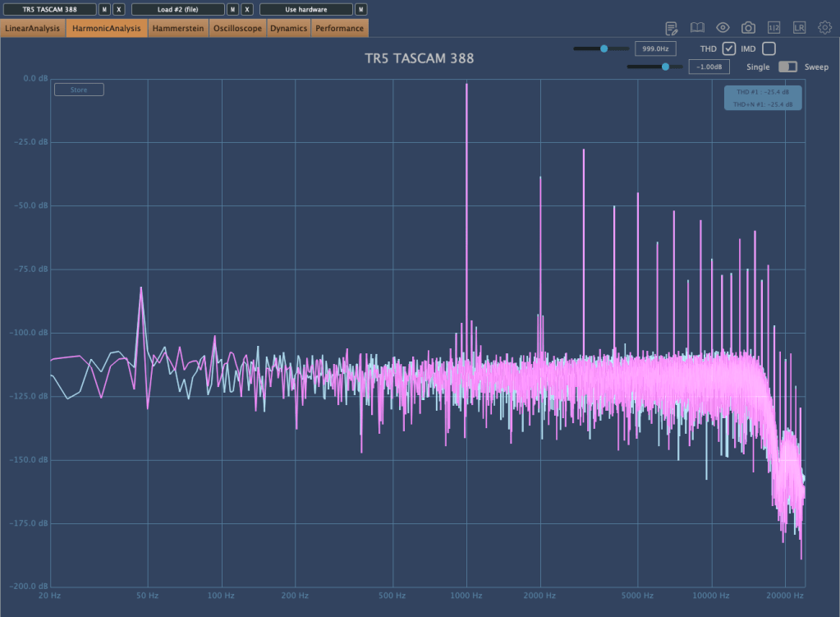
Task: Switch to the LinearAnalysis tab
Action: [x=34, y=28]
